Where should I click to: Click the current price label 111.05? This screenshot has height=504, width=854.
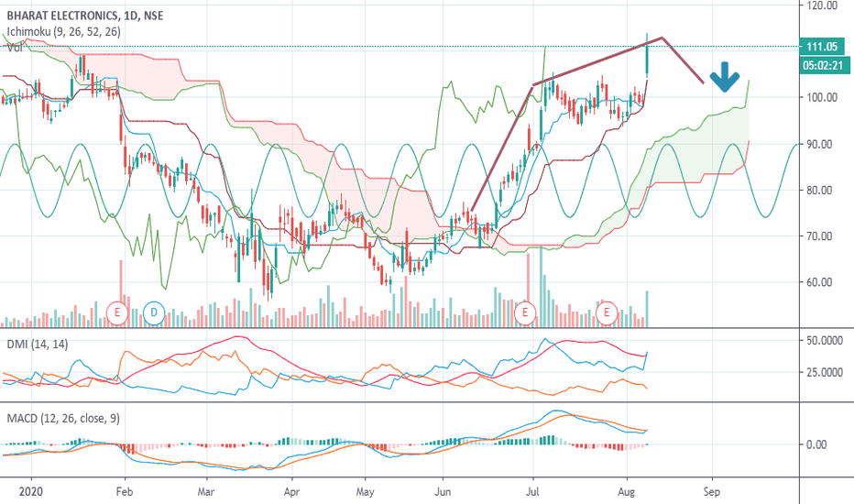[822, 47]
